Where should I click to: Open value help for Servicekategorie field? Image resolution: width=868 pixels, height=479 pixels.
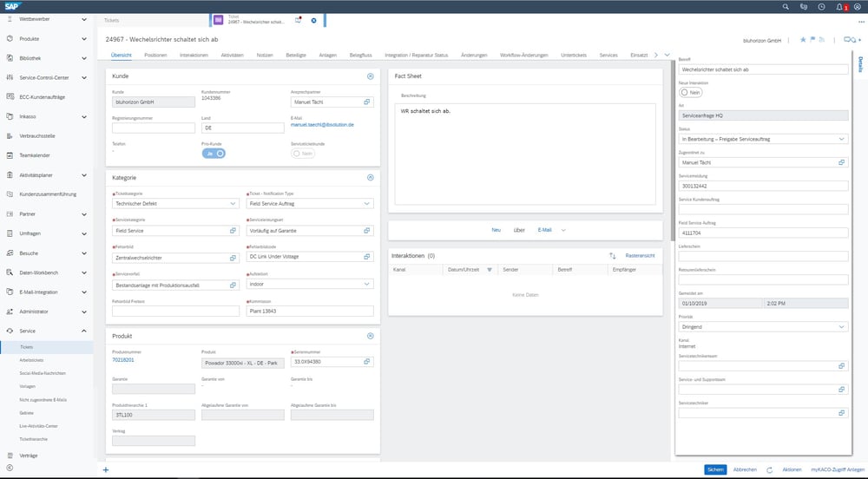233,231
